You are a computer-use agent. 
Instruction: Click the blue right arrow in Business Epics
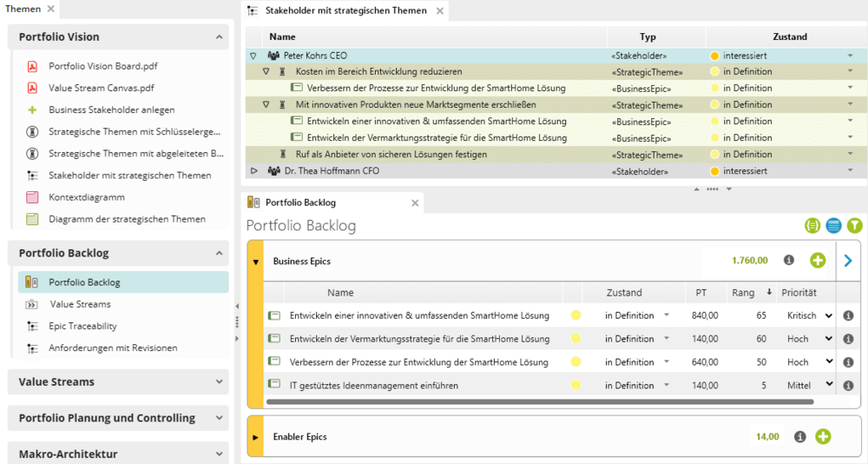[x=848, y=261]
